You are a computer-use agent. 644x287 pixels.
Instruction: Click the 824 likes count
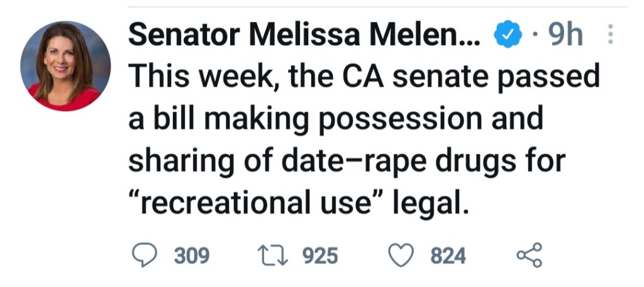tap(448, 256)
